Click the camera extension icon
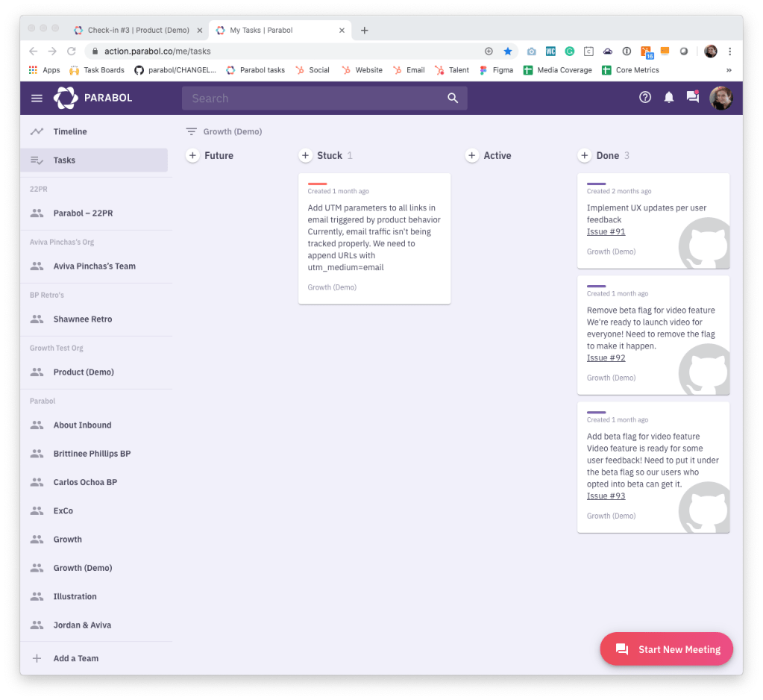 pos(531,51)
